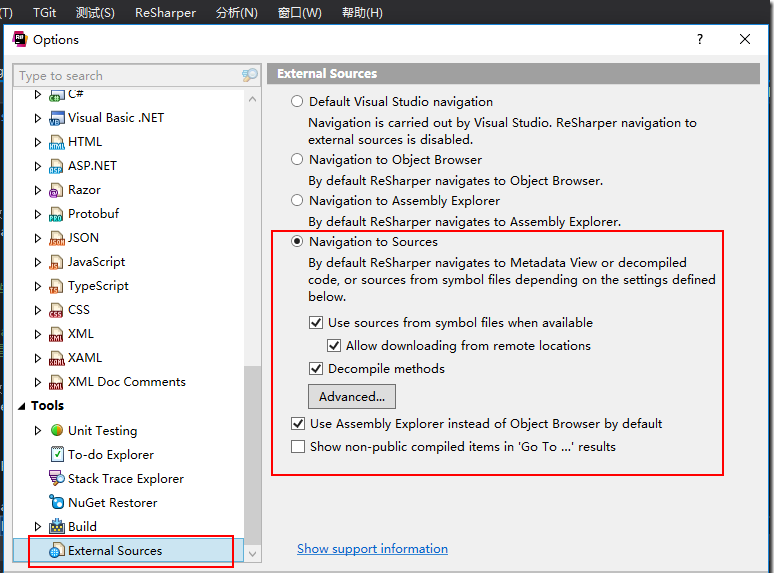Select Navigation to Sources radio
The width and height of the screenshot is (774, 573).
click(x=297, y=241)
